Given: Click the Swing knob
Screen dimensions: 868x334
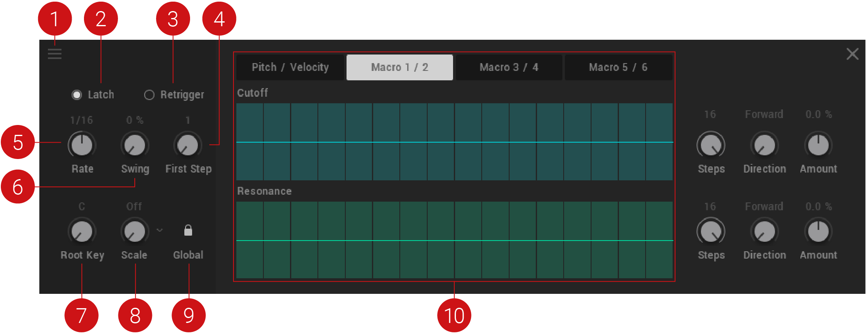Looking at the screenshot, I should (135, 145).
